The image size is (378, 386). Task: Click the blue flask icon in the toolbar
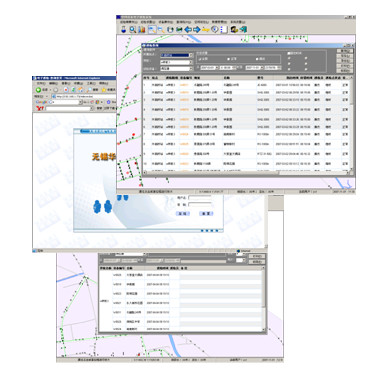click(123, 30)
